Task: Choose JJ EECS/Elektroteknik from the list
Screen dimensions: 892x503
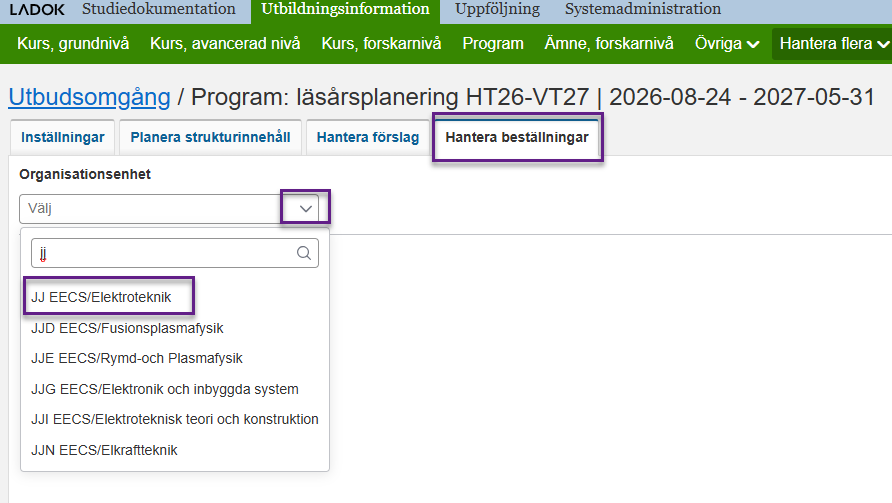Action: [101, 297]
